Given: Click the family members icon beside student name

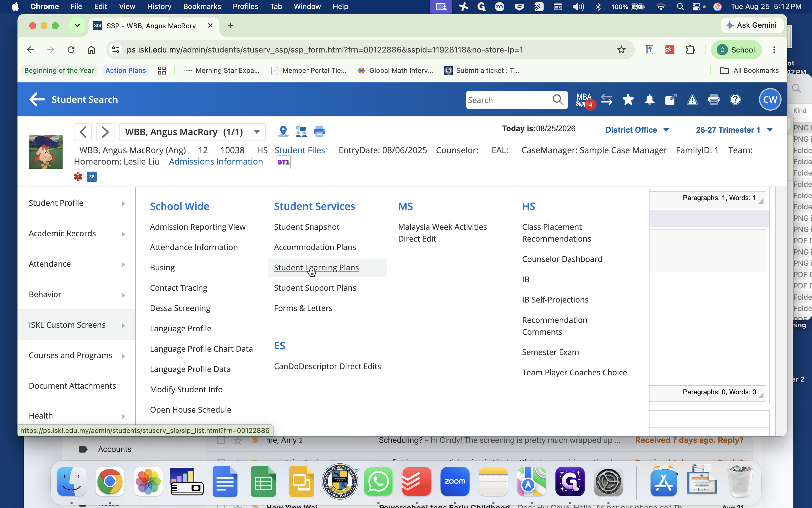Looking at the screenshot, I should 301,131.
